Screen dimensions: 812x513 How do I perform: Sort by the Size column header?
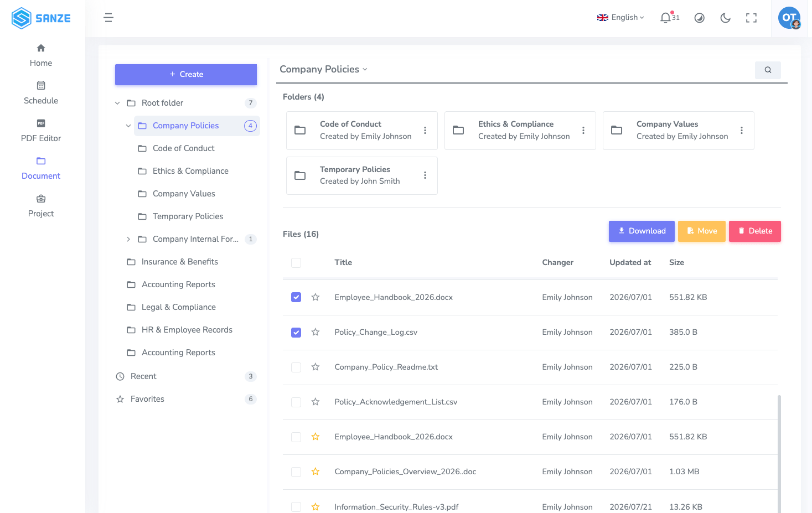pos(676,263)
